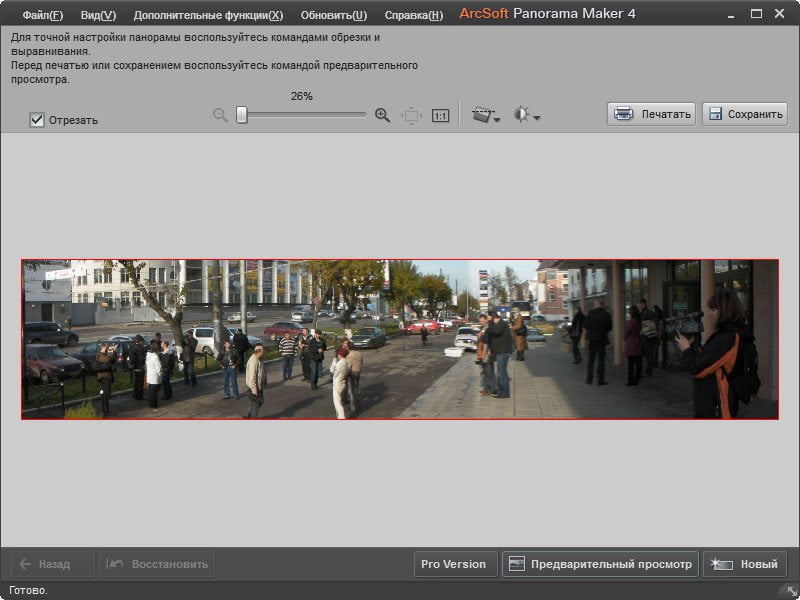The width and height of the screenshot is (800, 600).
Task: Expand the brightness tool dropdown arrow
Action: [537, 118]
